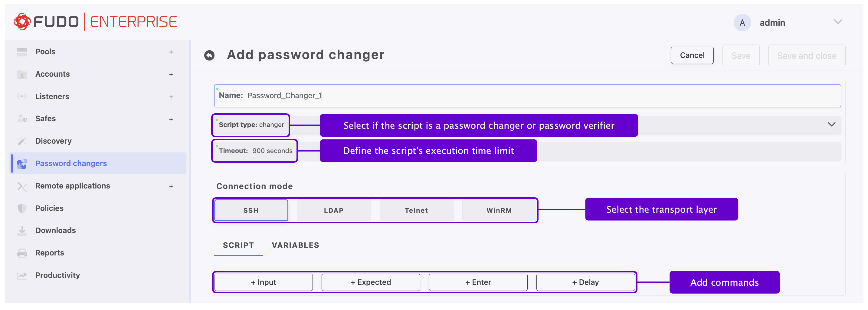Open Pools via its server icon
This screenshot has height=310, width=868.
point(22,52)
